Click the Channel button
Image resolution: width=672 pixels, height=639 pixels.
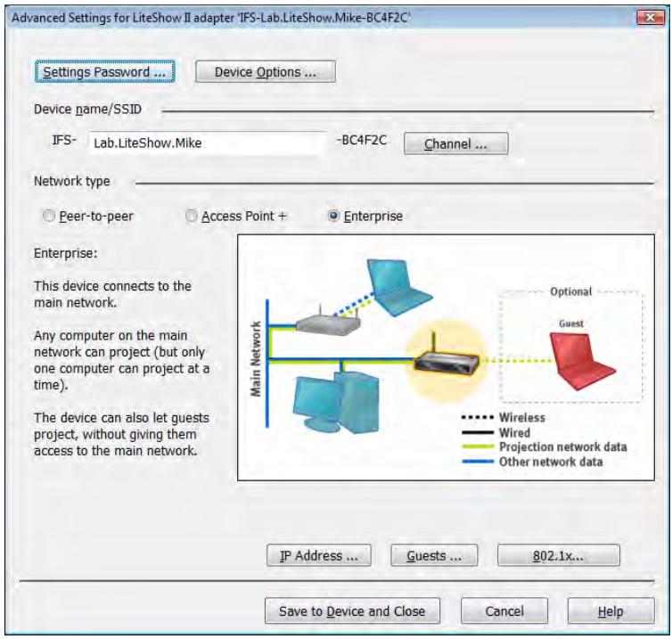tap(456, 143)
